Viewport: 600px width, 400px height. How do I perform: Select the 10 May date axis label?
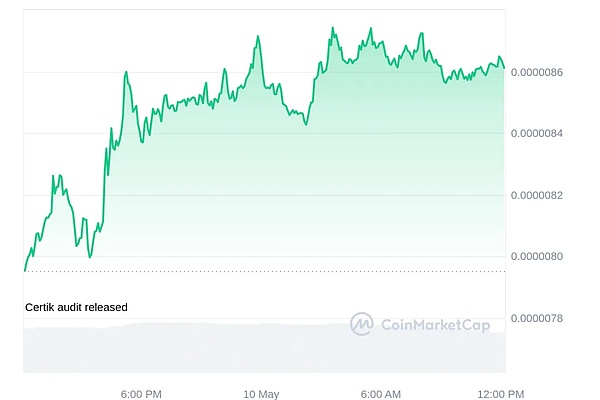[261, 393]
